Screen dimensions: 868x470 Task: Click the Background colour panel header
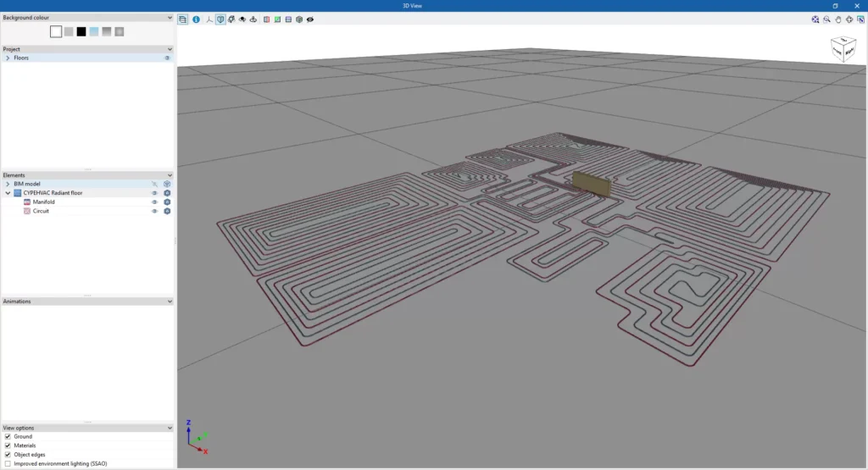pos(87,18)
